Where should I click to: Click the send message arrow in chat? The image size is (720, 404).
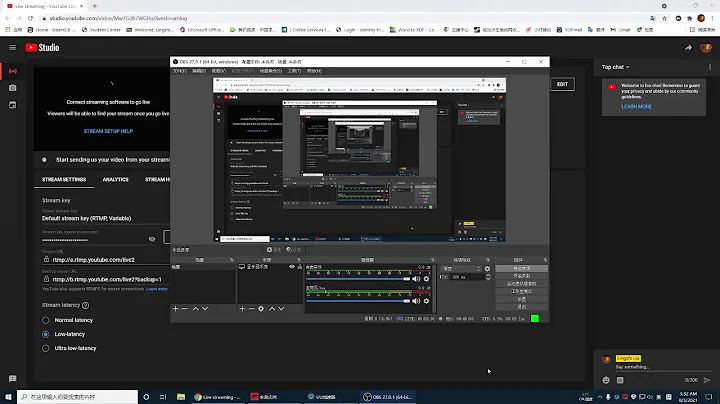click(x=707, y=380)
